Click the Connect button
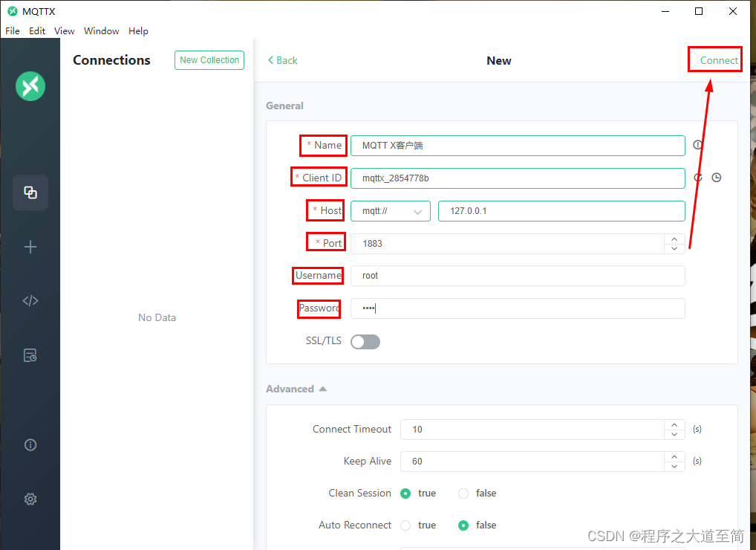Screen dimensions: 756x550 point(719,60)
